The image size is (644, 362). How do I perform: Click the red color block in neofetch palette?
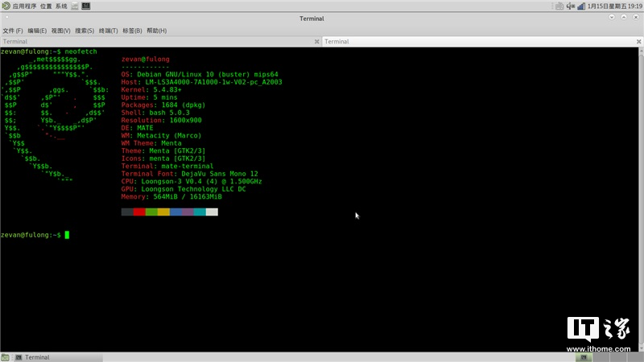(139, 212)
